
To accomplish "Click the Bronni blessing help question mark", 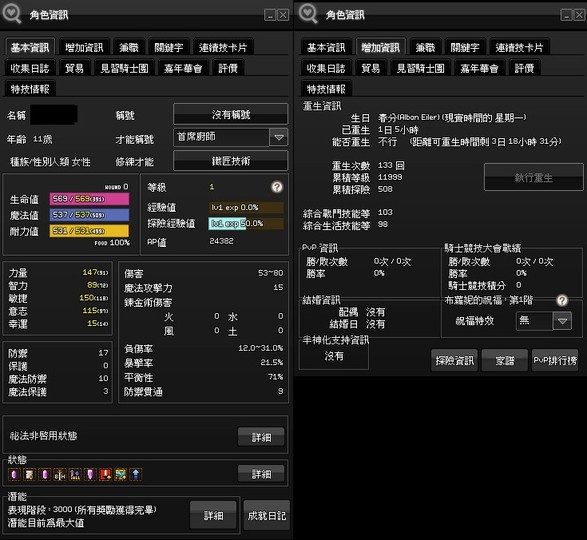I will coord(562,300).
